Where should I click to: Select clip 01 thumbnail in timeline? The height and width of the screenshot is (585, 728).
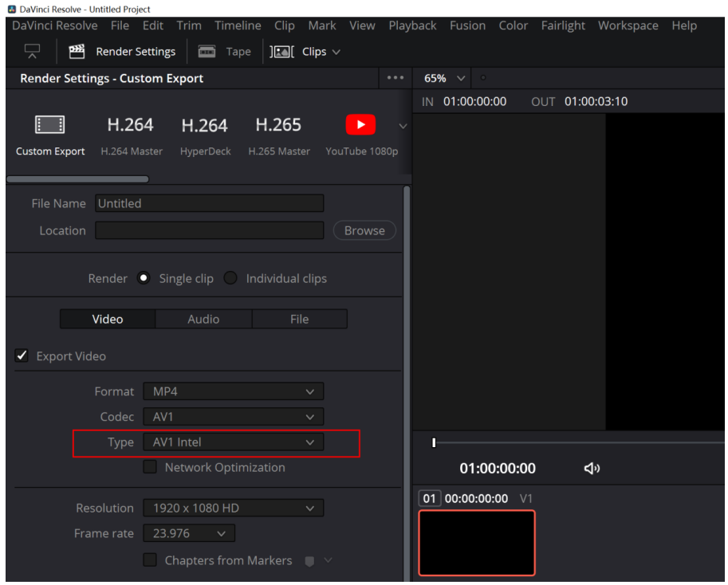(x=477, y=542)
